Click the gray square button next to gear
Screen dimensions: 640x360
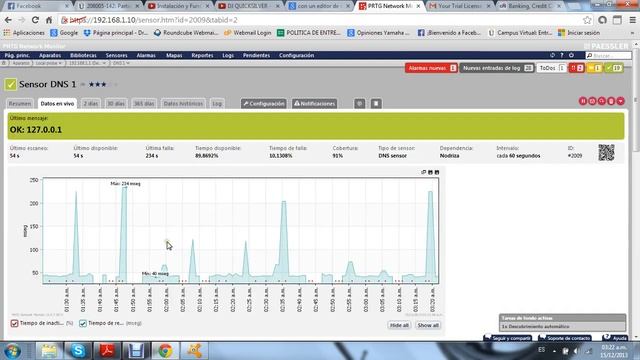[x=376, y=104]
